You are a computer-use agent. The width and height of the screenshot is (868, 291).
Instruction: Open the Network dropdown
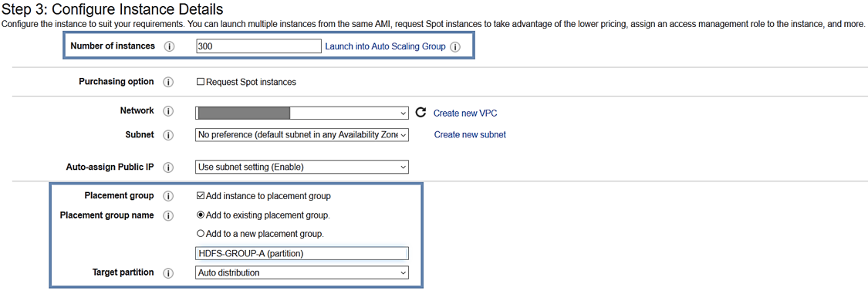[302, 113]
